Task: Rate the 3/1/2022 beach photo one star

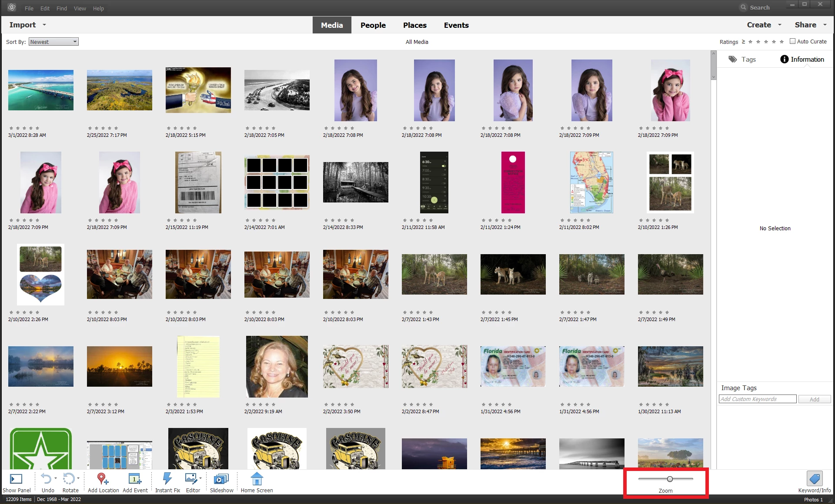Action: [x=11, y=128]
